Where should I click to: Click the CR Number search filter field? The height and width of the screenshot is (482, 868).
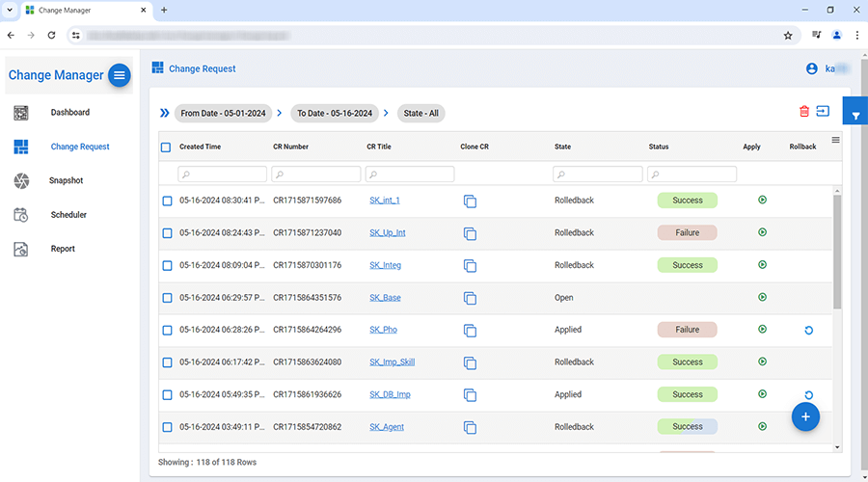tap(316, 174)
